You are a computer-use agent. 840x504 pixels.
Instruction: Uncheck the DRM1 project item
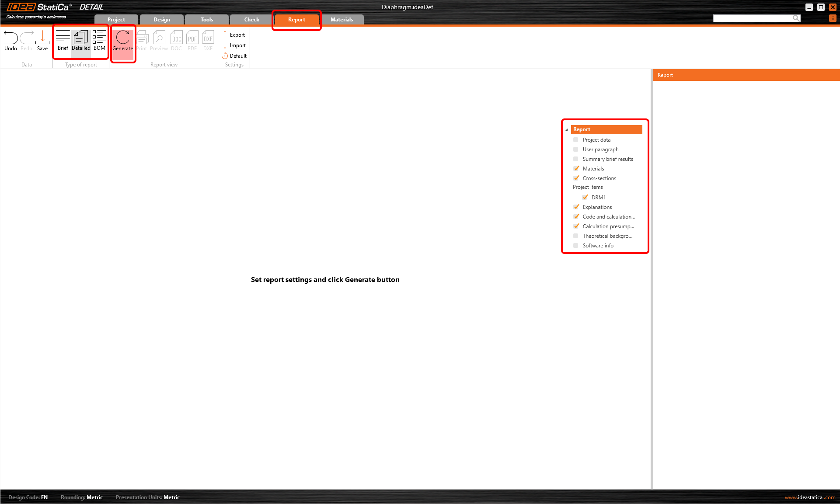[x=585, y=197]
